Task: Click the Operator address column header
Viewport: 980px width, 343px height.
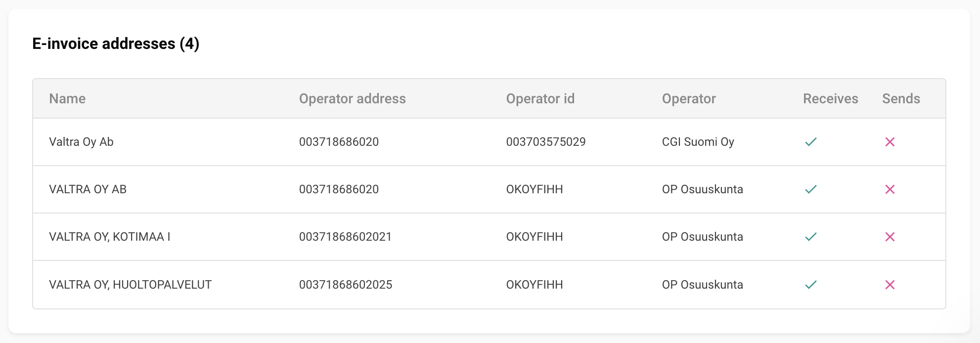Action: pos(352,99)
